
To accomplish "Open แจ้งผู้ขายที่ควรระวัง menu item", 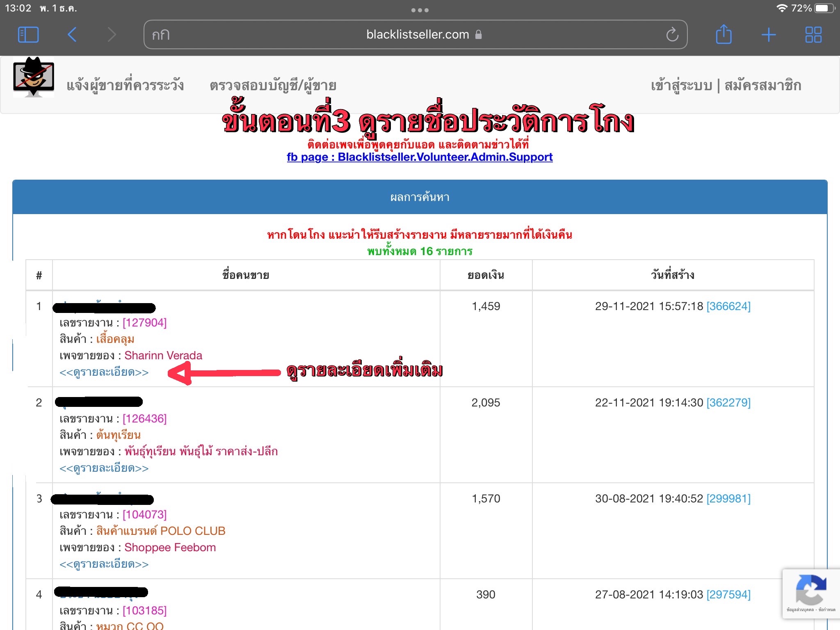I will (x=125, y=85).
